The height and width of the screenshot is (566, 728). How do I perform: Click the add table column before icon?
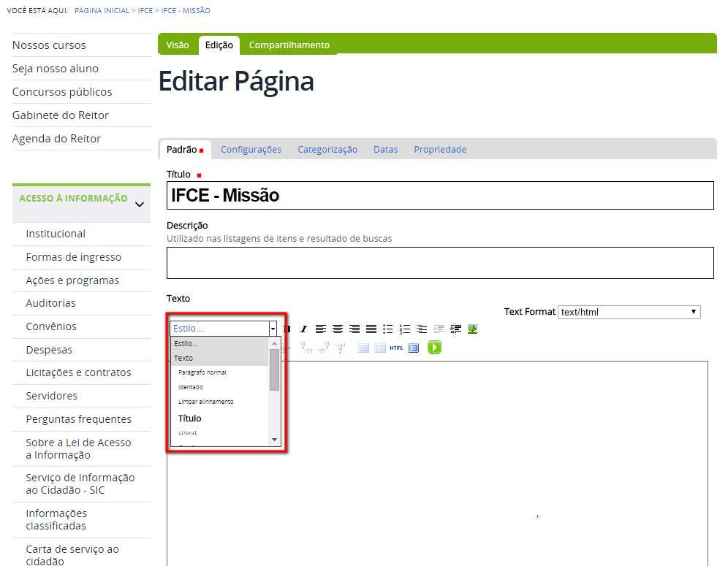click(x=306, y=348)
